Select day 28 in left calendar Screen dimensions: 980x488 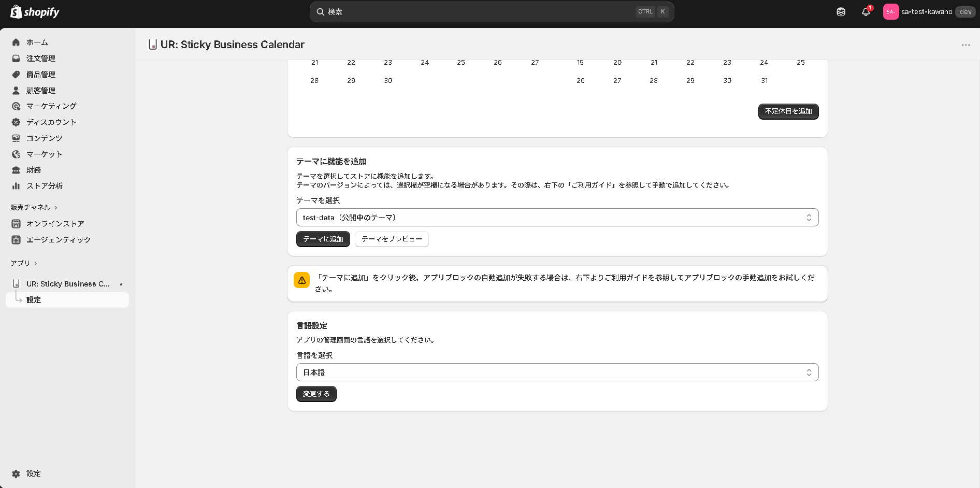pos(314,81)
